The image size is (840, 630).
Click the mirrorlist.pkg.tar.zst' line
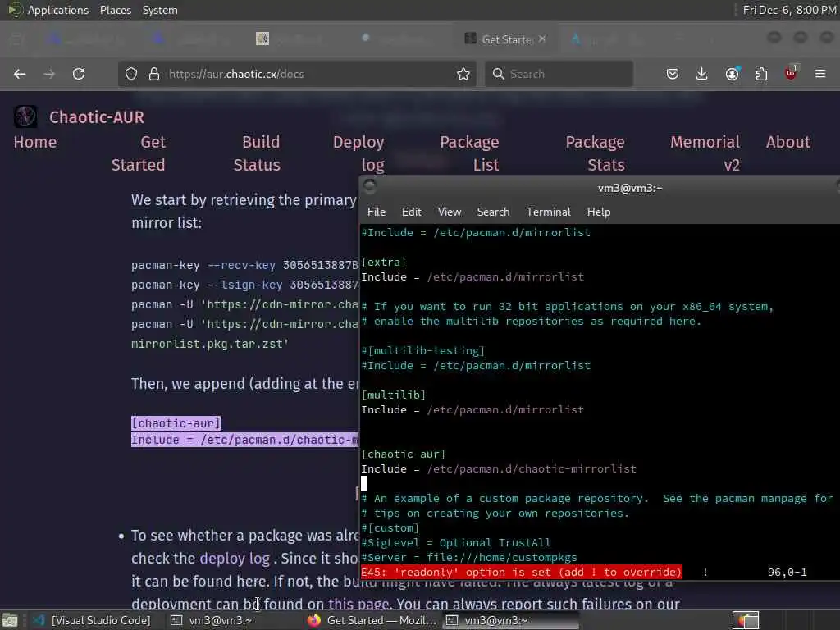pyautogui.click(x=210, y=344)
